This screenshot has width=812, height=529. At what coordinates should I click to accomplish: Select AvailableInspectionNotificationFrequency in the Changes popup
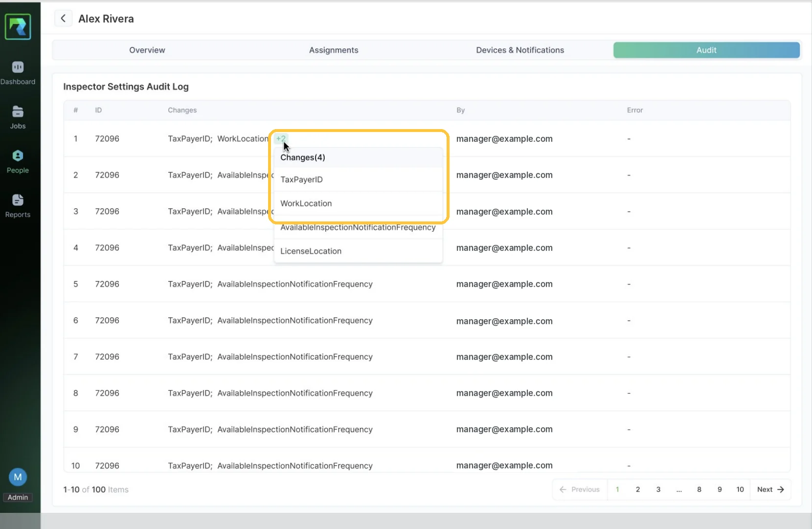pos(358,227)
